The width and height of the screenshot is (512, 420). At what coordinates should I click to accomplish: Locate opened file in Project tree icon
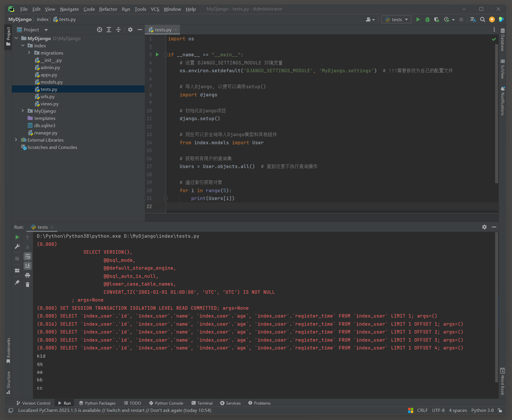[x=100, y=30]
